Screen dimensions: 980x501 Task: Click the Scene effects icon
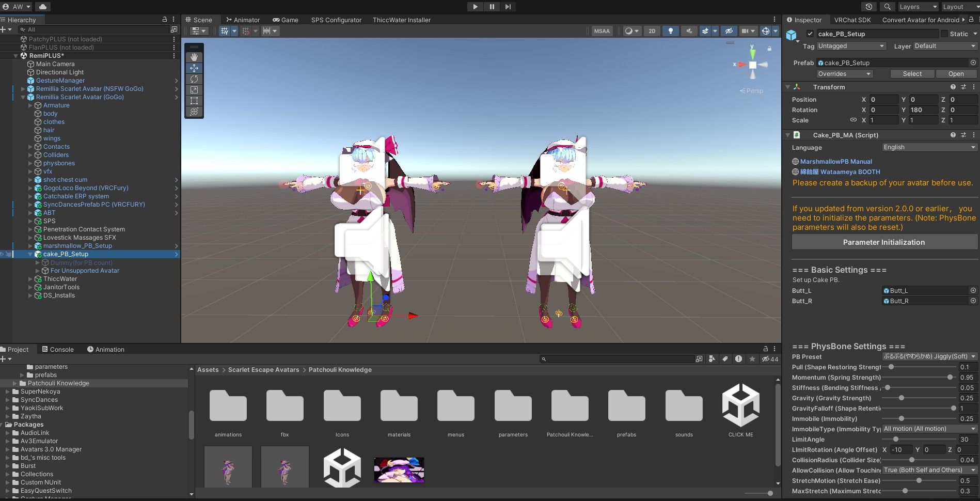coord(705,31)
